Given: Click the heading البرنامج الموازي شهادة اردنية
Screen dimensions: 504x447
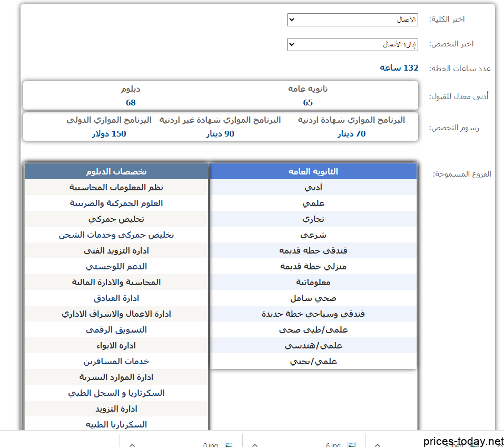Looking at the screenshot, I should pyautogui.click(x=351, y=120).
